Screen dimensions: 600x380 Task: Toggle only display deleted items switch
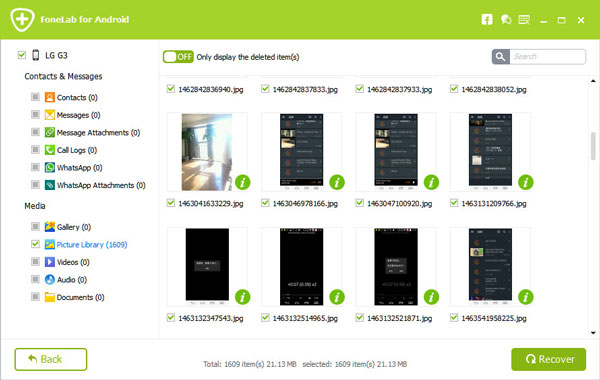point(178,57)
